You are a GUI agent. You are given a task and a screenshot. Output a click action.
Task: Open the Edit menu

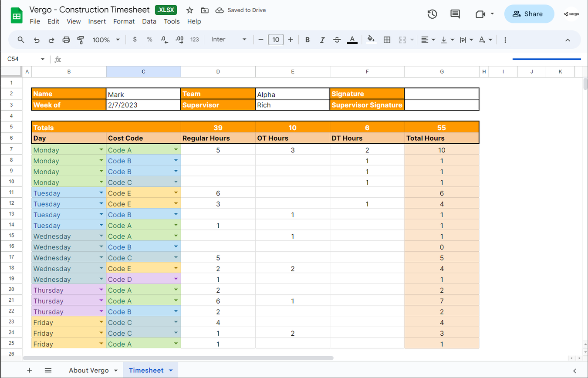54,21
